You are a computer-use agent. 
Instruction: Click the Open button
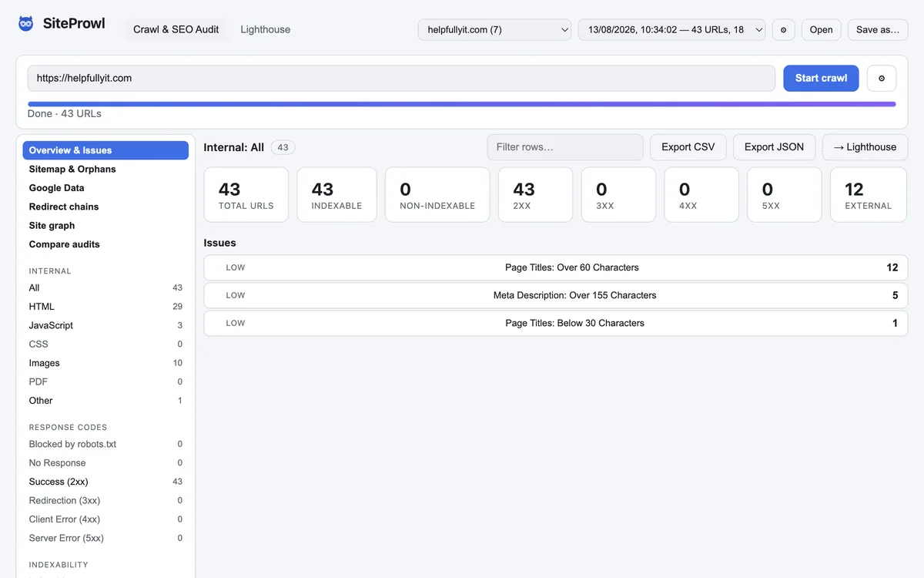(x=821, y=29)
